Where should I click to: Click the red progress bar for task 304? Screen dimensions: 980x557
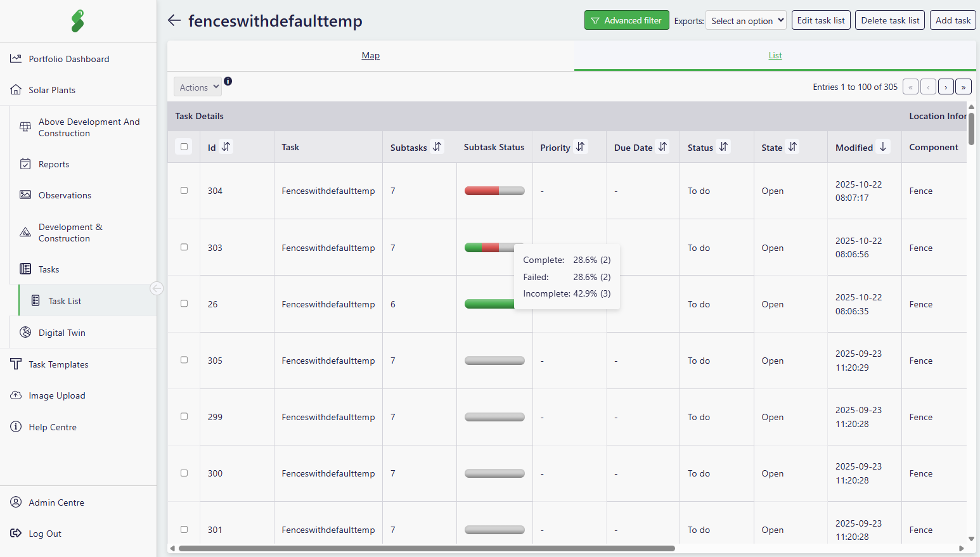[482, 191]
